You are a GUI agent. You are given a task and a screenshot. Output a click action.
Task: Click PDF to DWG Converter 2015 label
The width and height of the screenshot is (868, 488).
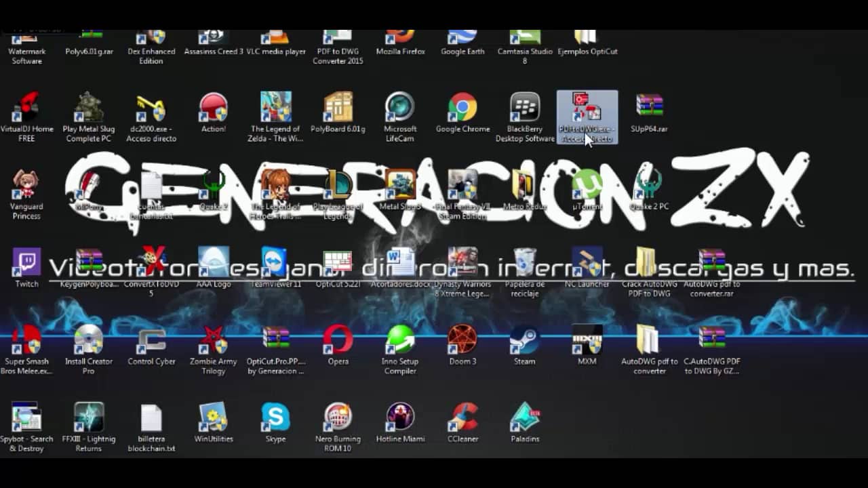point(338,56)
